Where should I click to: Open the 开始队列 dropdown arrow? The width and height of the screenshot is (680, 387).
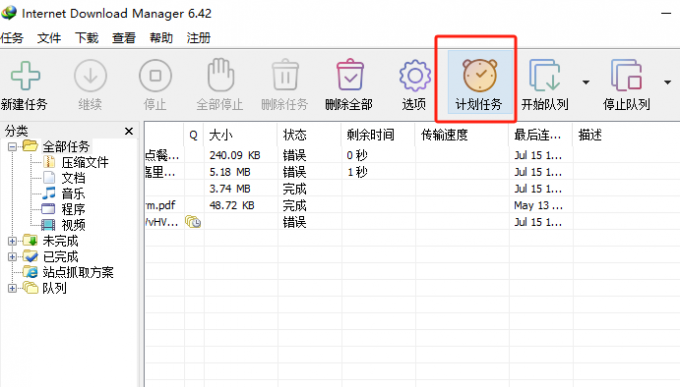pos(586,82)
